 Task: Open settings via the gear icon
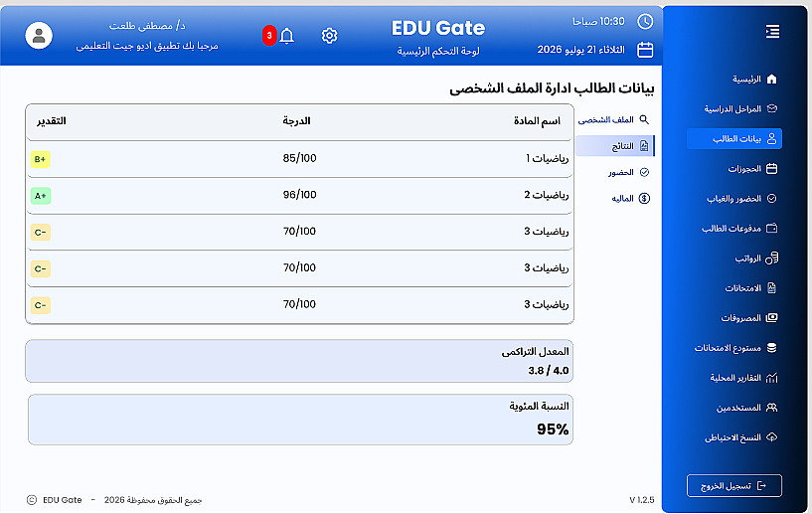pos(329,36)
